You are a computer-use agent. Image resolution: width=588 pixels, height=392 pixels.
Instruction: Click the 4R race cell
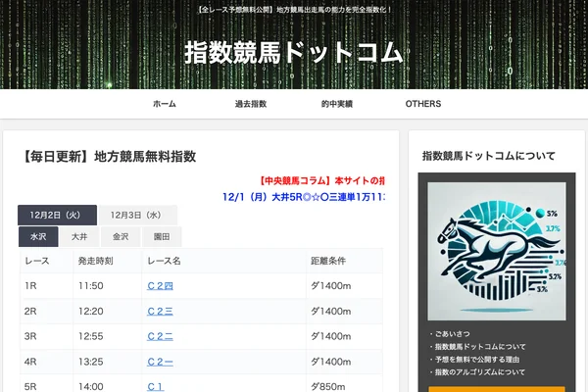(x=46, y=362)
